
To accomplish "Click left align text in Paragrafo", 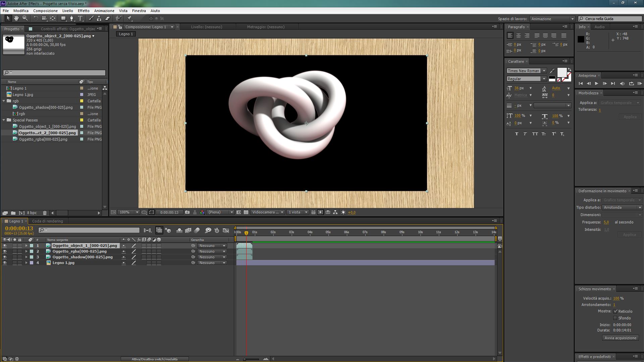I will click(x=510, y=36).
